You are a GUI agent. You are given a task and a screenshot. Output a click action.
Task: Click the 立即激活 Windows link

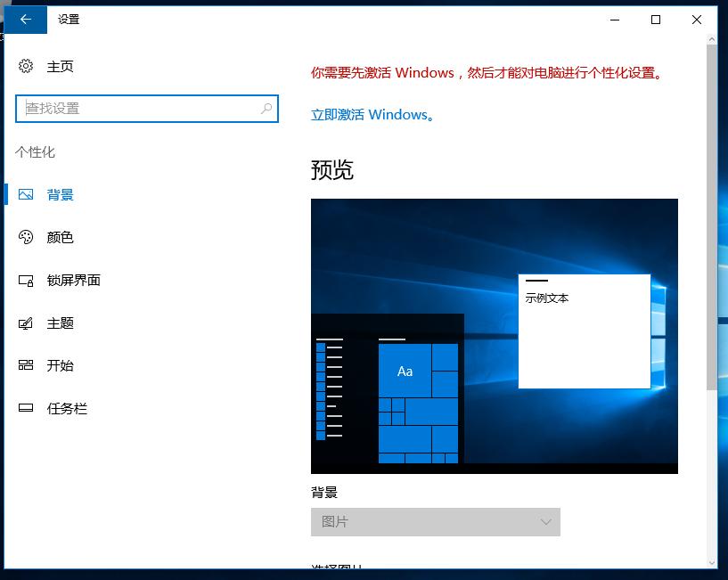point(373,114)
